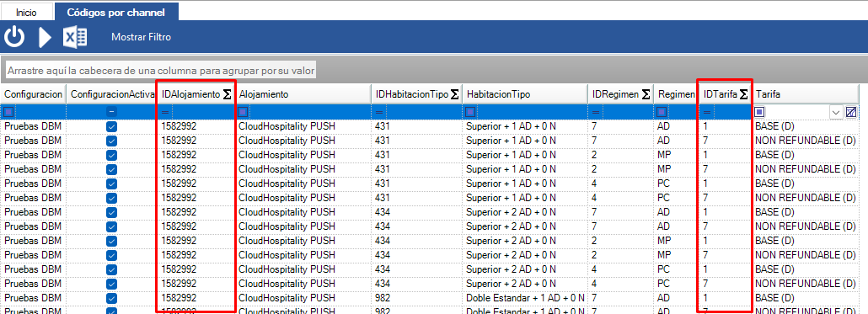
Task: Click the play arrow icon in the toolbar
Action: (45, 37)
